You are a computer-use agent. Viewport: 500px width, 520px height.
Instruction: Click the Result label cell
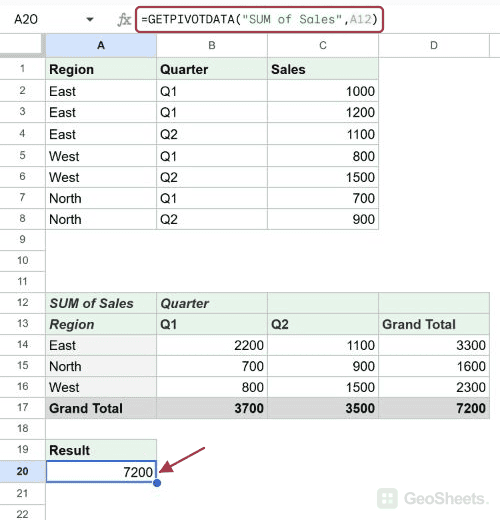pos(101,450)
